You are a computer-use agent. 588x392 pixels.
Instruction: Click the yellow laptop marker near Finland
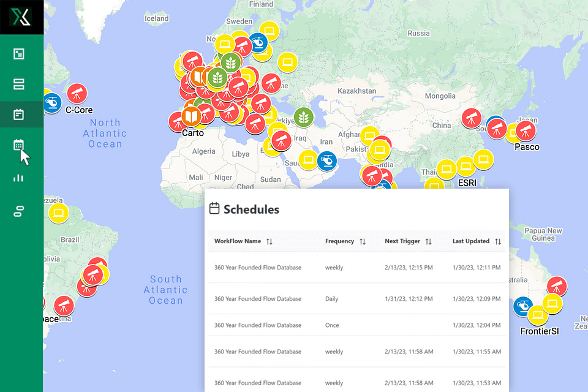pos(269,31)
